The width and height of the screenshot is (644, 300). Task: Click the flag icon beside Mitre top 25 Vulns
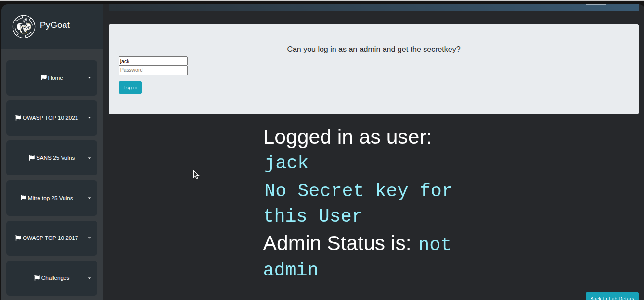(x=24, y=198)
